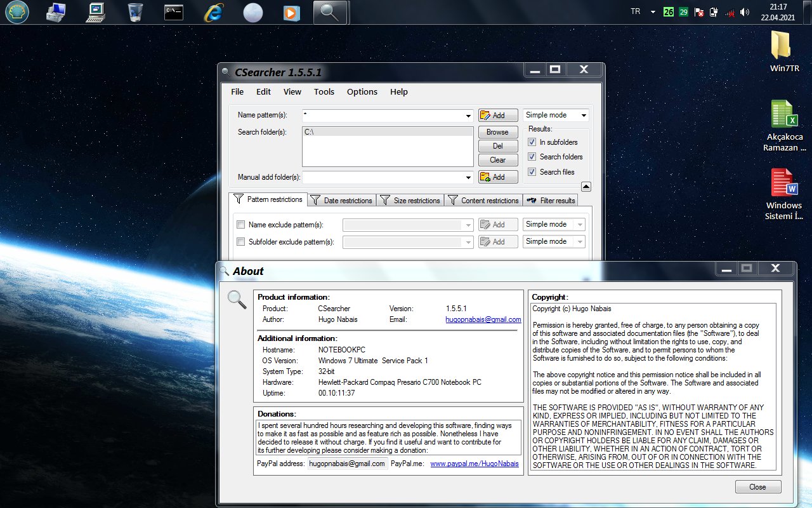Switch to the Content restrictions tab
This screenshot has height=508, width=812.
[x=483, y=200]
